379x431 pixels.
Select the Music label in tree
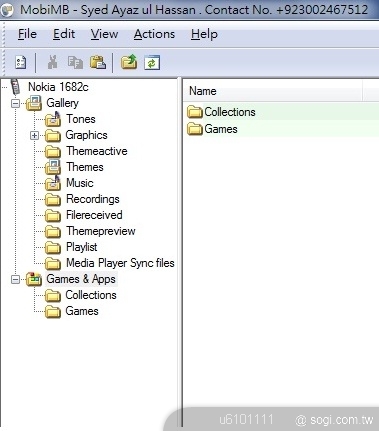pyautogui.click(x=80, y=183)
